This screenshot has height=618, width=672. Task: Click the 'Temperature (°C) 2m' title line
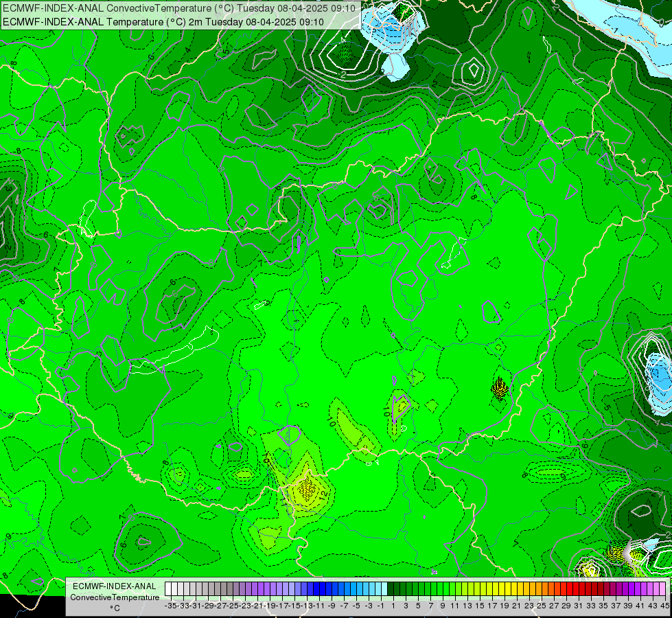coord(163,22)
